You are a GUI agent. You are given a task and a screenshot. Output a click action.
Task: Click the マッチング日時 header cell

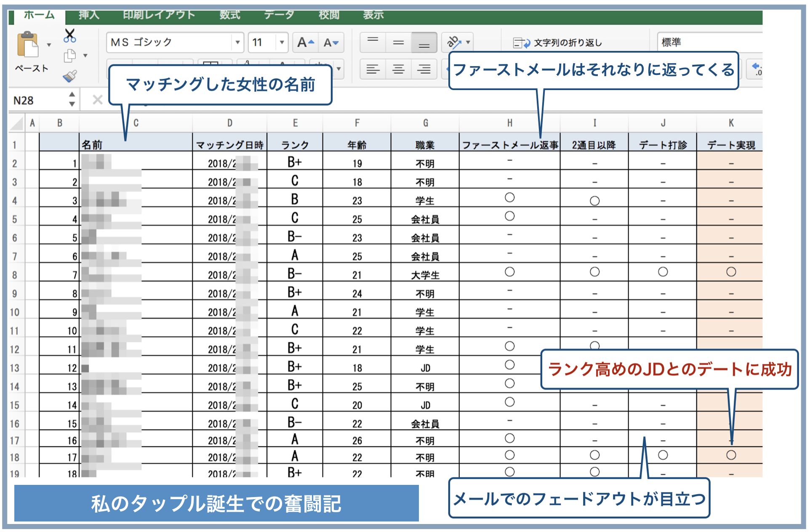[229, 143]
